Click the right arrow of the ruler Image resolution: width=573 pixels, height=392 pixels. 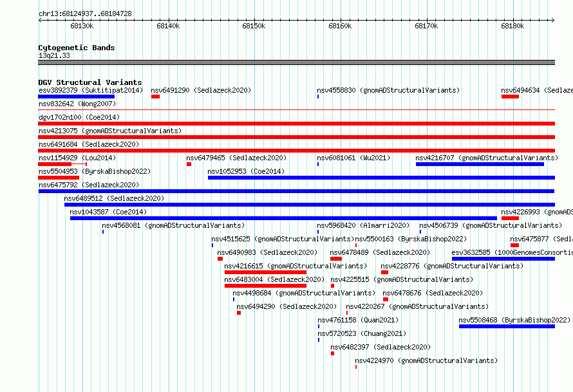click(553, 21)
